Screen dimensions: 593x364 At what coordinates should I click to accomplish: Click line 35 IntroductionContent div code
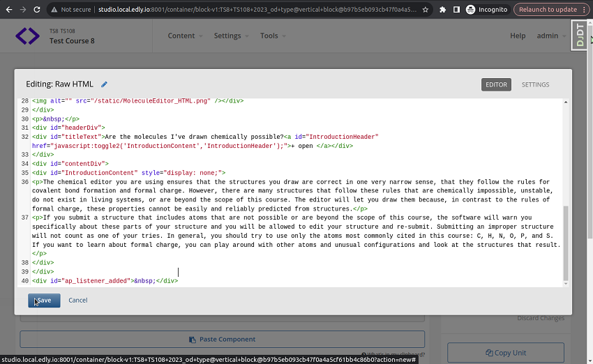(128, 173)
